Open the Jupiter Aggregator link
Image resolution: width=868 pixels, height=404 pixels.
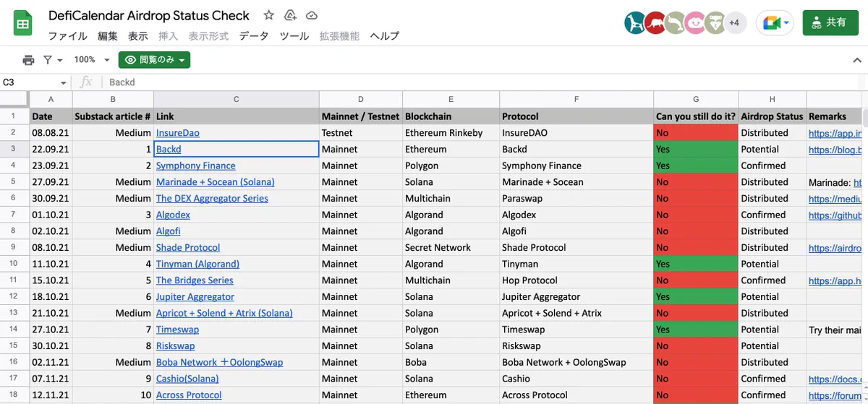click(195, 297)
